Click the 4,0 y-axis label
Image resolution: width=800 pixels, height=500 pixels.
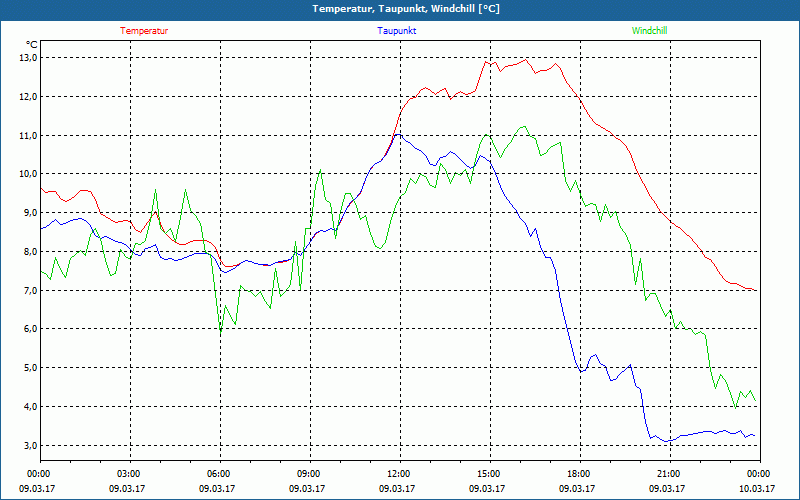pyautogui.click(x=31, y=407)
